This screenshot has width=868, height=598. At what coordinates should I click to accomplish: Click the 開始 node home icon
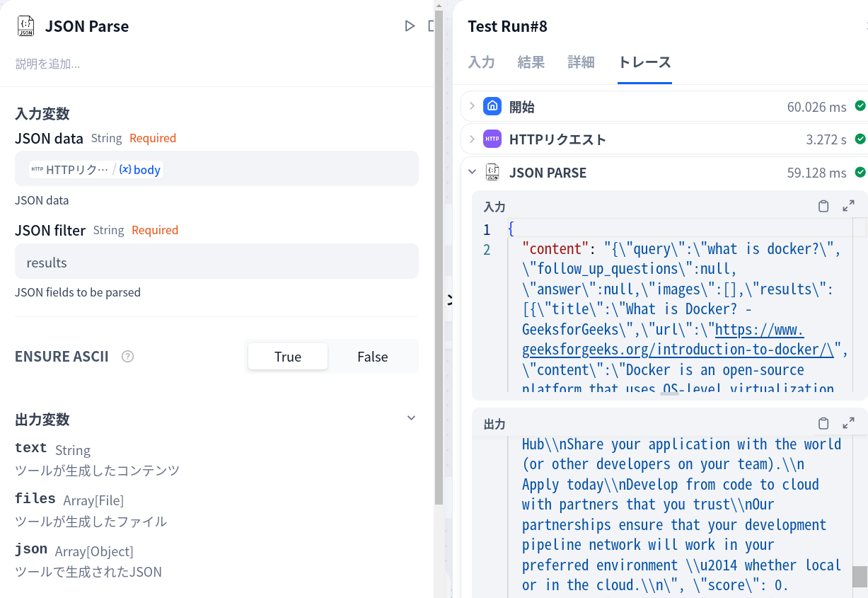[x=492, y=105]
